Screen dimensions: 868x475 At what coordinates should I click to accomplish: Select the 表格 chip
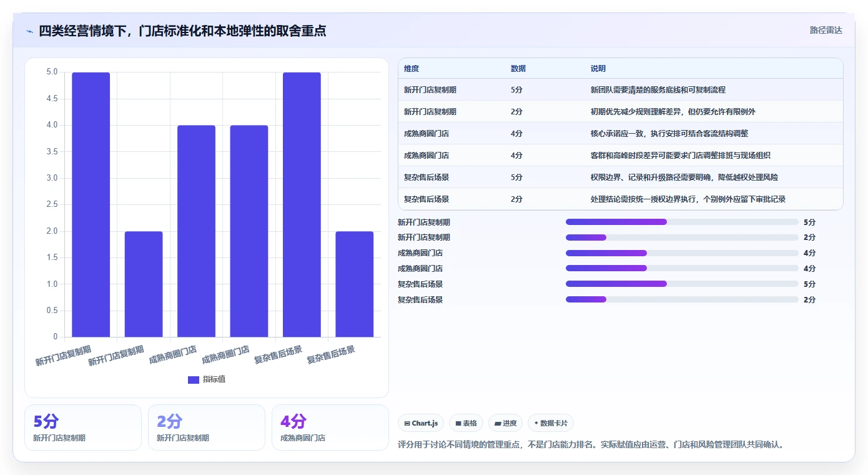click(x=466, y=423)
